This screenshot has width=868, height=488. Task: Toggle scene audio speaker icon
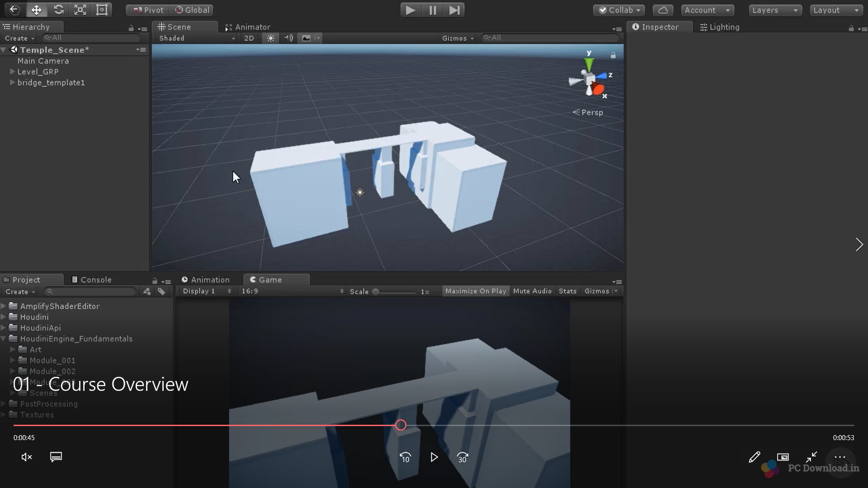[x=288, y=38]
